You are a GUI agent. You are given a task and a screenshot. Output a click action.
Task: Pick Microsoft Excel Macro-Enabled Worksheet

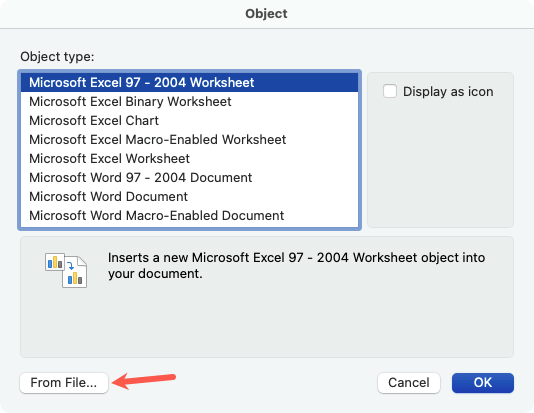click(x=189, y=140)
